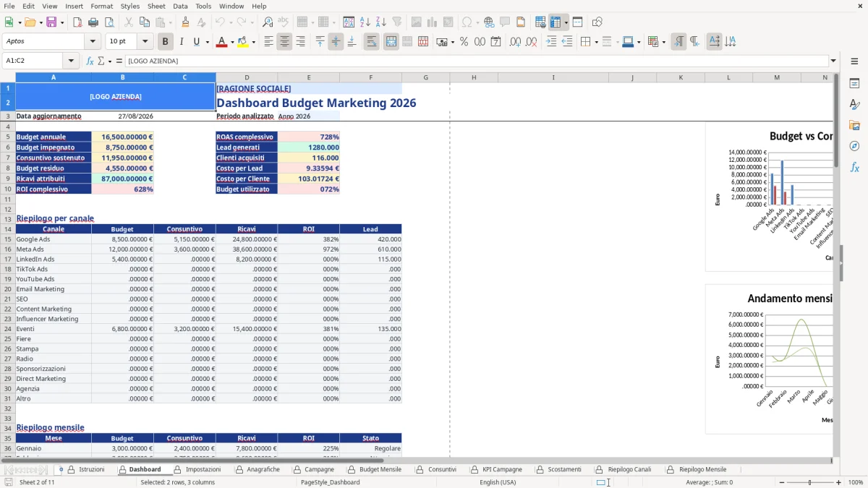Click the Delete Decimal Place icon
The height and width of the screenshot is (488, 868).
tap(532, 42)
